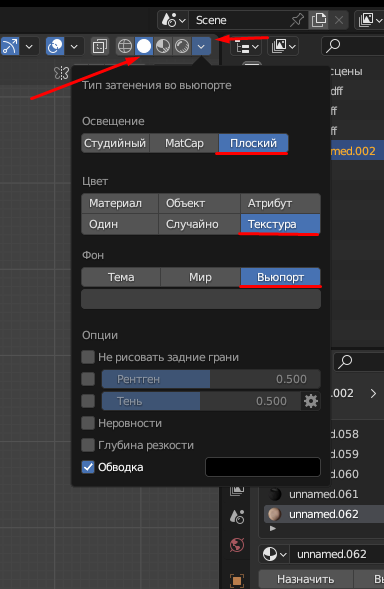Click the Назначить button
384x589 pixels.
click(x=305, y=579)
